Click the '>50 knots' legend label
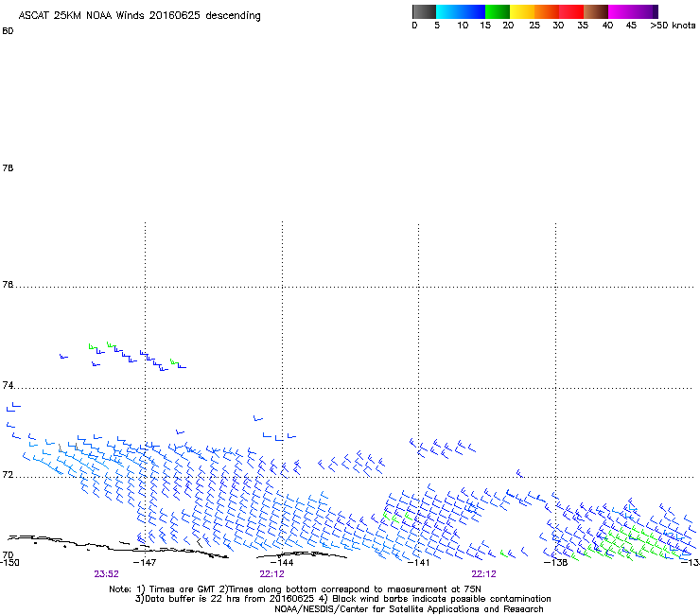700x615 pixels. (673, 26)
